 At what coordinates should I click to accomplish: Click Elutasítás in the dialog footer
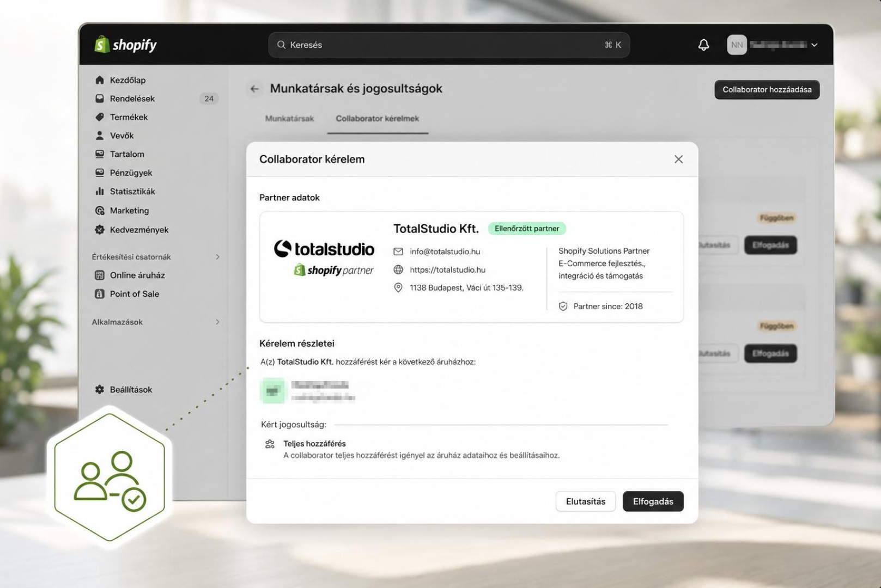(x=586, y=501)
